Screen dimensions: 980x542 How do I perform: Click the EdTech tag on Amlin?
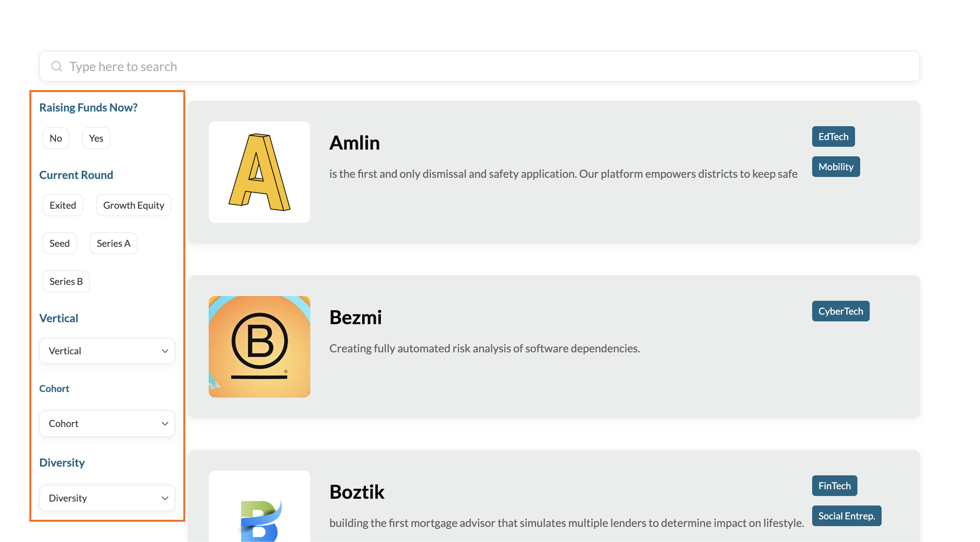(x=834, y=136)
